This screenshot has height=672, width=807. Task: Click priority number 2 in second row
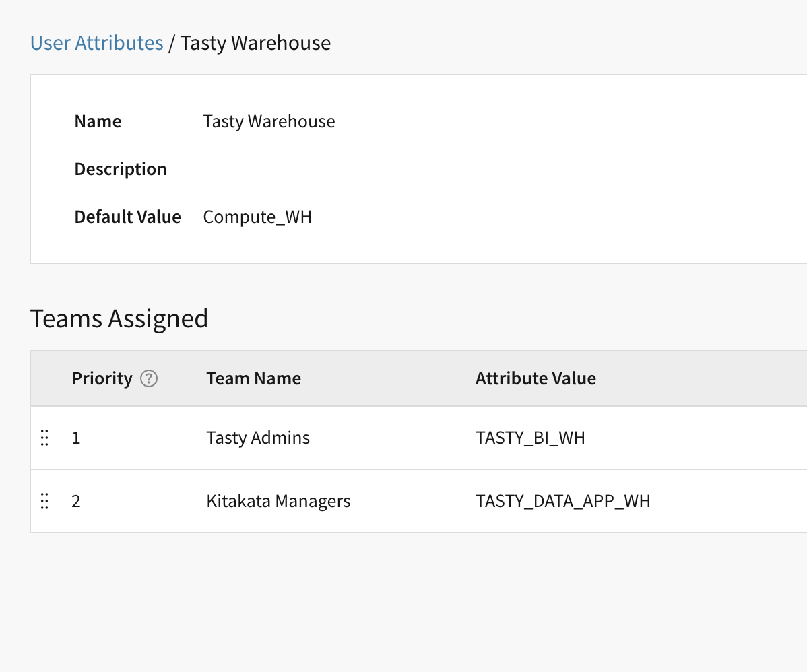(76, 502)
